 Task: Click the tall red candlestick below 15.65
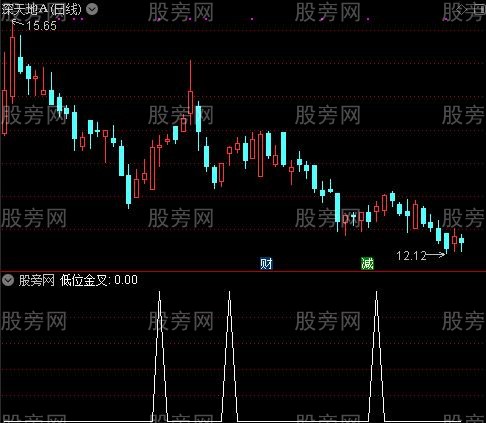pos(13,67)
